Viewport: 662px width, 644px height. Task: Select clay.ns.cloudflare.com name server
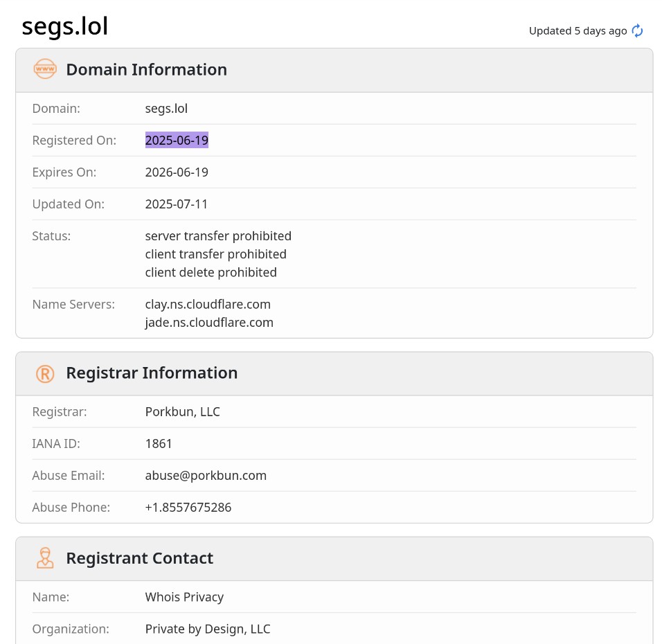[208, 305]
